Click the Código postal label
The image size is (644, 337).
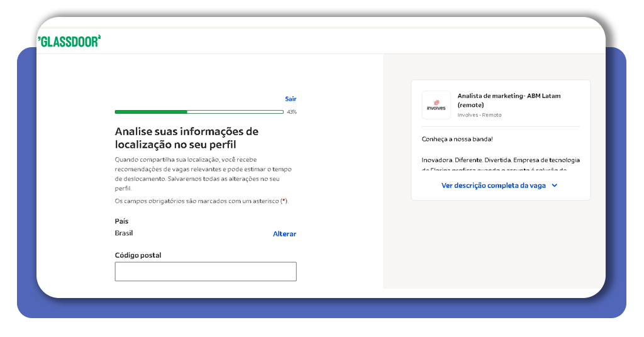(x=138, y=255)
